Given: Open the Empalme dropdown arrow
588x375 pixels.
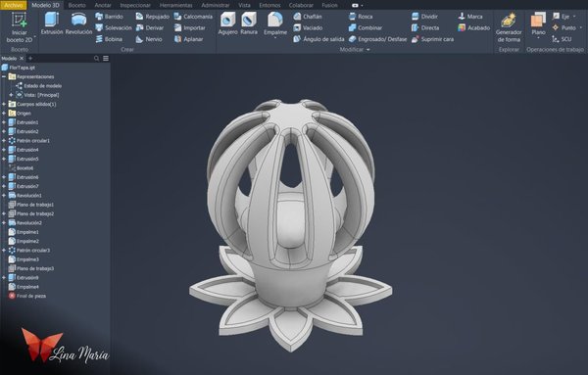Looking at the screenshot, I should (x=275, y=38).
